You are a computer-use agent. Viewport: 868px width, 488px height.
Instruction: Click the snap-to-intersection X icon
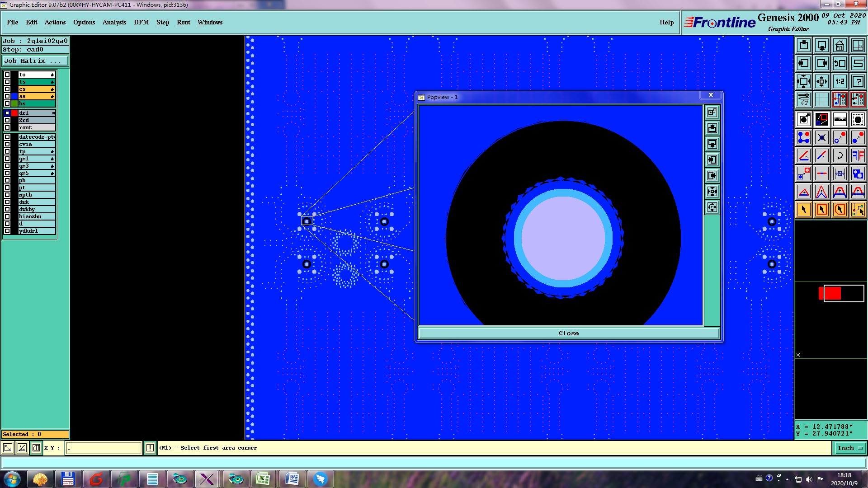click(x=821, y=137)
